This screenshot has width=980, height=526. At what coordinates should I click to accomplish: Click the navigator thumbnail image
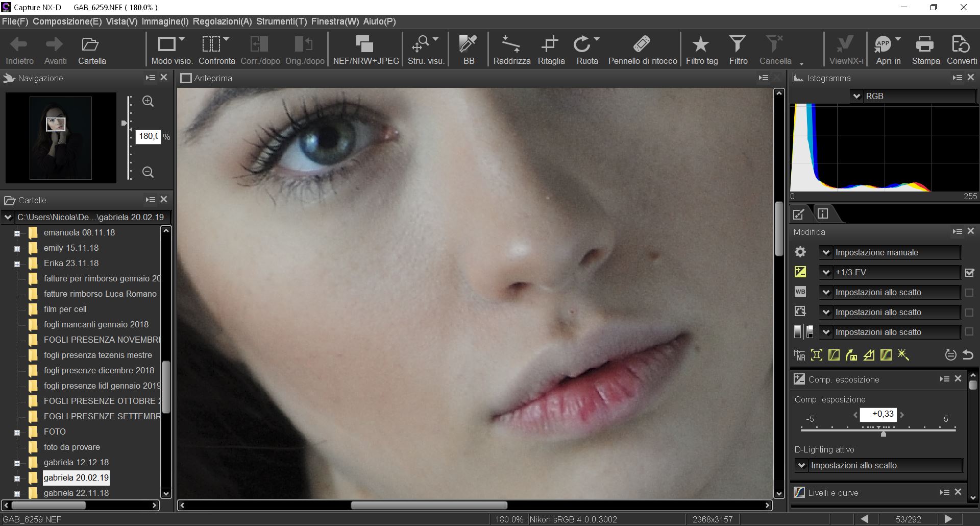(61, 138)
